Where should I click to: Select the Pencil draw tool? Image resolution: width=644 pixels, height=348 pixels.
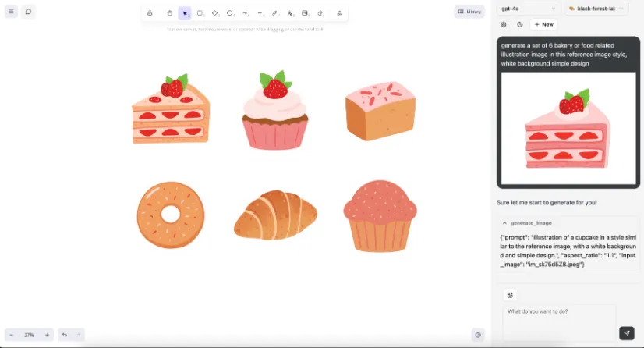pos(274,13)
